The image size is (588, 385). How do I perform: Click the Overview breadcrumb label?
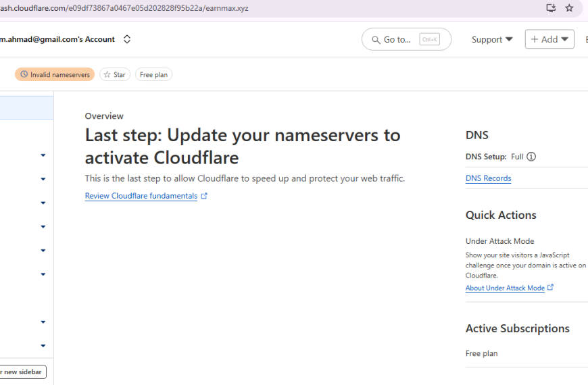[104, 115]
